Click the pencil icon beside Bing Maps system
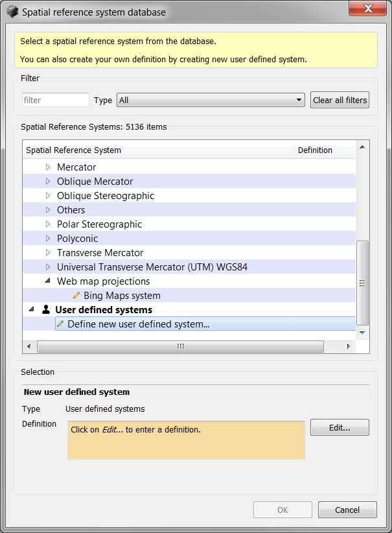This screenshot has width=392, height=533. pyautogui.click(x=76, y=296)
